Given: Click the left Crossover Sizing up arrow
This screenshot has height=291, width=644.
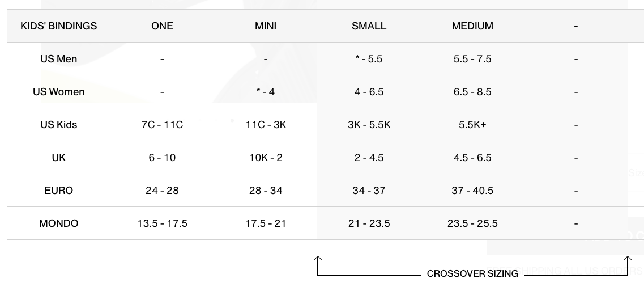Looking at the screenshot, I should pos(318,260).
